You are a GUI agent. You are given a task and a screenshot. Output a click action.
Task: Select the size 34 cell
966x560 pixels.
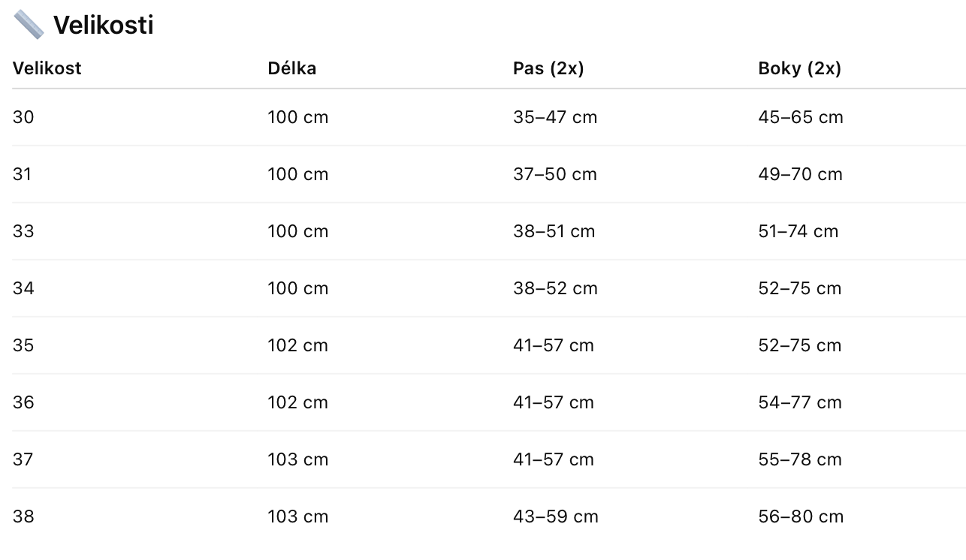[x=23, y=288]
